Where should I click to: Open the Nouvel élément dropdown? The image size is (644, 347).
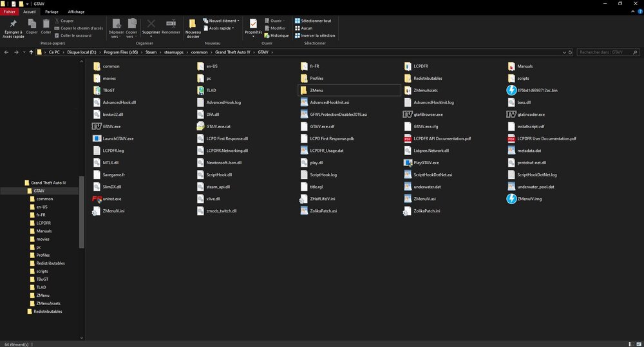(x=221, y=21)
